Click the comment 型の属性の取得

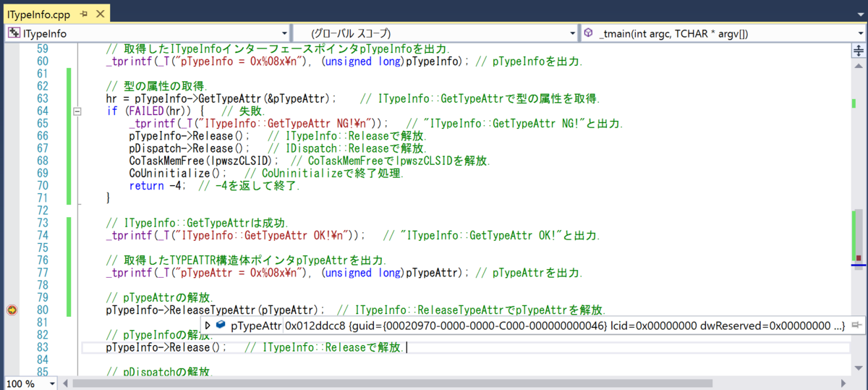(157, 86)
